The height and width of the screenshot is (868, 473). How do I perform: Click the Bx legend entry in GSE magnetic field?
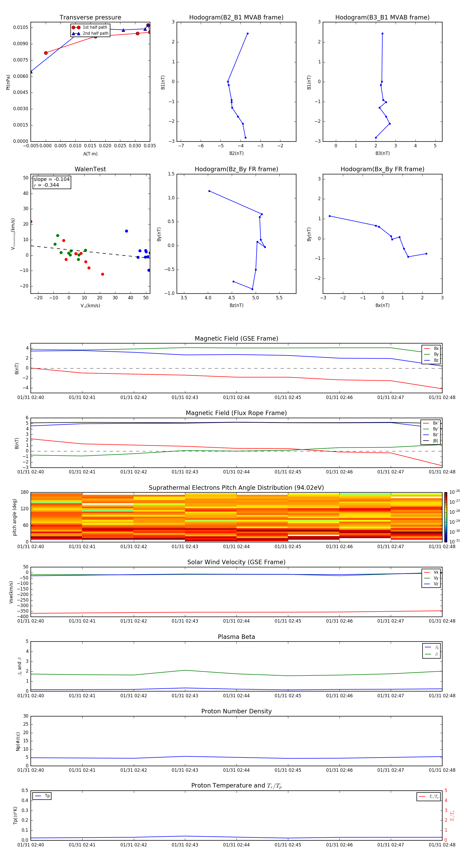click(x=431, y=349)
